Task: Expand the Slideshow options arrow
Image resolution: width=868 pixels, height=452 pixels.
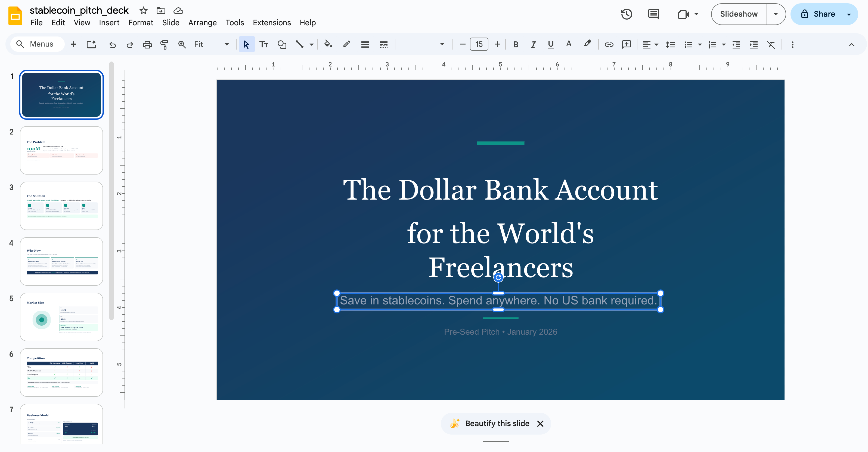Action: (776, 14)
